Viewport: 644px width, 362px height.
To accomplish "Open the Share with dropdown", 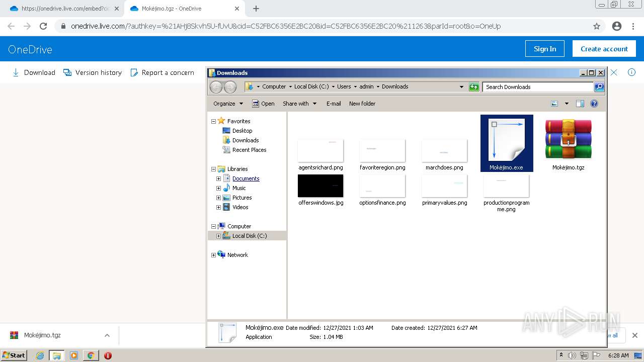I will tap(300, 104).
